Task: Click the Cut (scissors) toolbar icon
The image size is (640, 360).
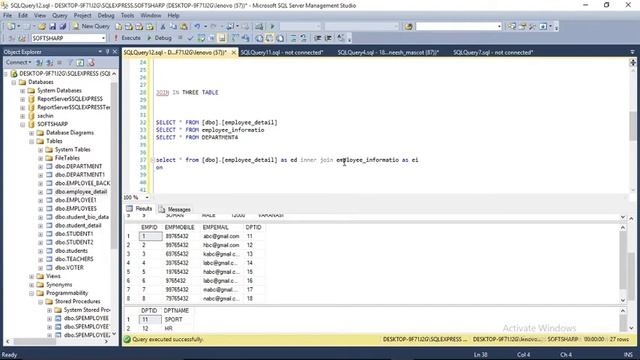Action: click(x=162, y=27)
